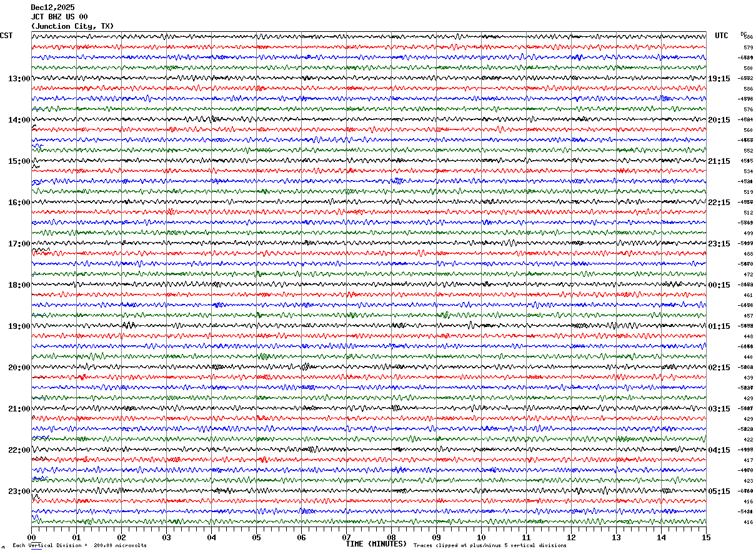Click the DC offset value 448
Screen dimensions: 756x554
click(748, 336)
